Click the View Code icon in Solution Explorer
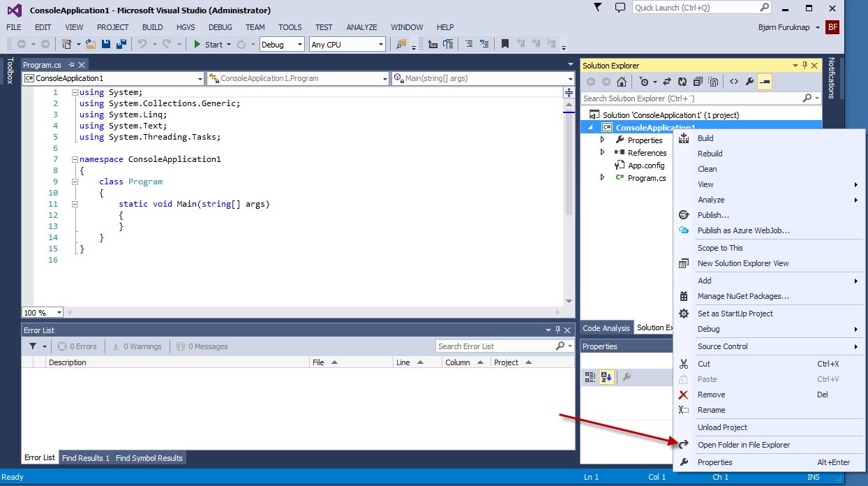Image resolution: width=868 pixels, height=486 pixels. (734, 82)
